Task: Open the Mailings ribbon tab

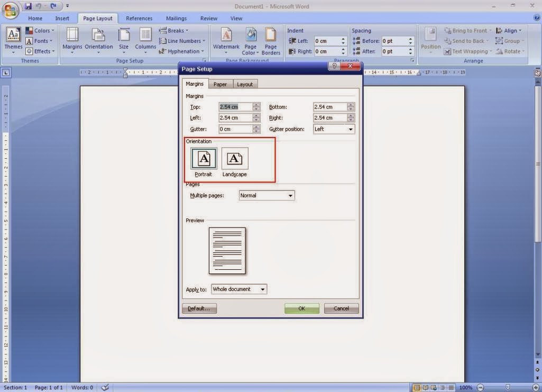Action: (176, 19)
